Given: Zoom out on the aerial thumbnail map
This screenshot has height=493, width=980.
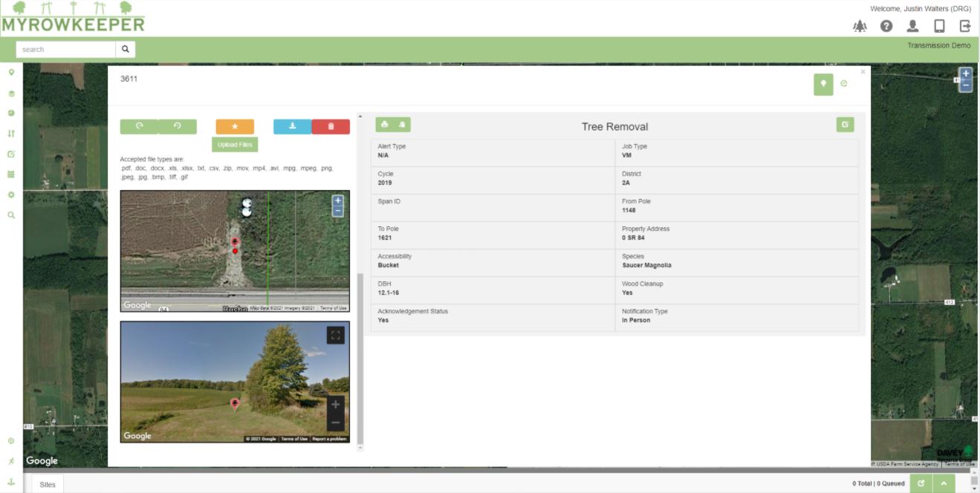Looking at the screenshot, I should click(x=338, y=212).
